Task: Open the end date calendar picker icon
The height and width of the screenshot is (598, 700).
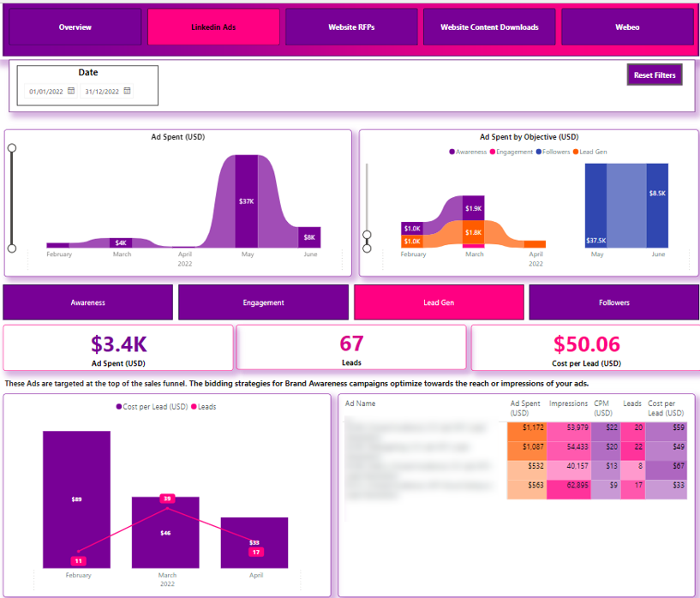Action: pos(127,91)
